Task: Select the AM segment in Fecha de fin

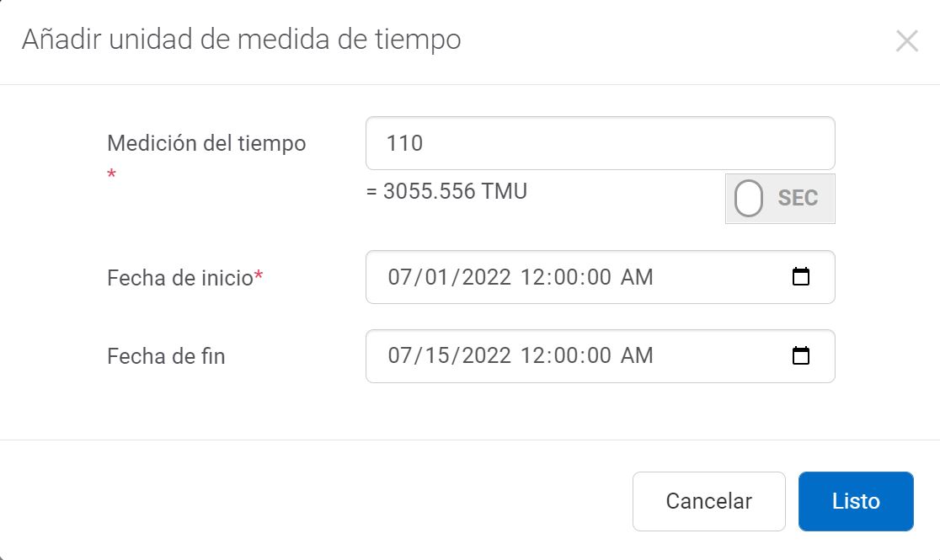Action: coord(637,356)
